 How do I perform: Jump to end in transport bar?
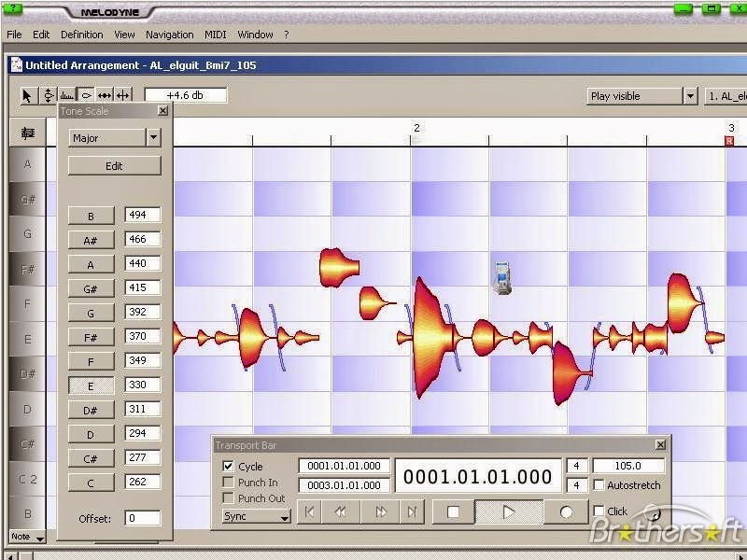(412, 511)
